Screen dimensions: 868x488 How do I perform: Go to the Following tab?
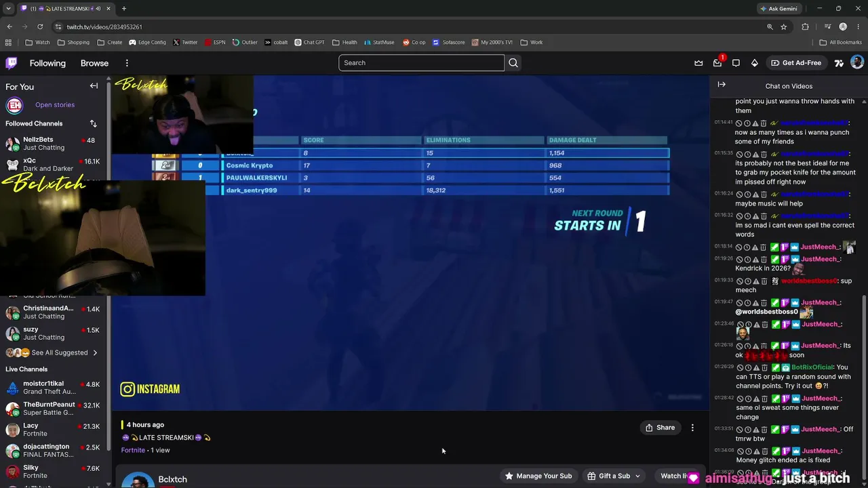click(x=47, y=63)
